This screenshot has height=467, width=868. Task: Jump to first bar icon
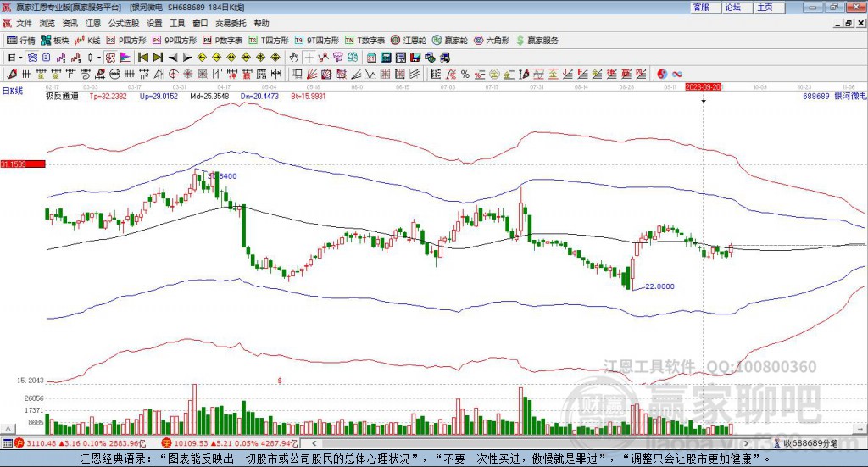[142, 58]
